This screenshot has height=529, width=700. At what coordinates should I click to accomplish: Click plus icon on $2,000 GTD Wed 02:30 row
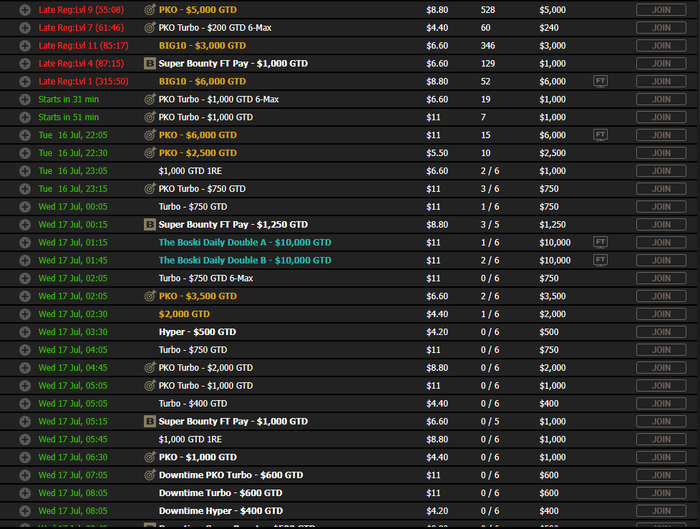pyautogui.click(x=25, y=314)
